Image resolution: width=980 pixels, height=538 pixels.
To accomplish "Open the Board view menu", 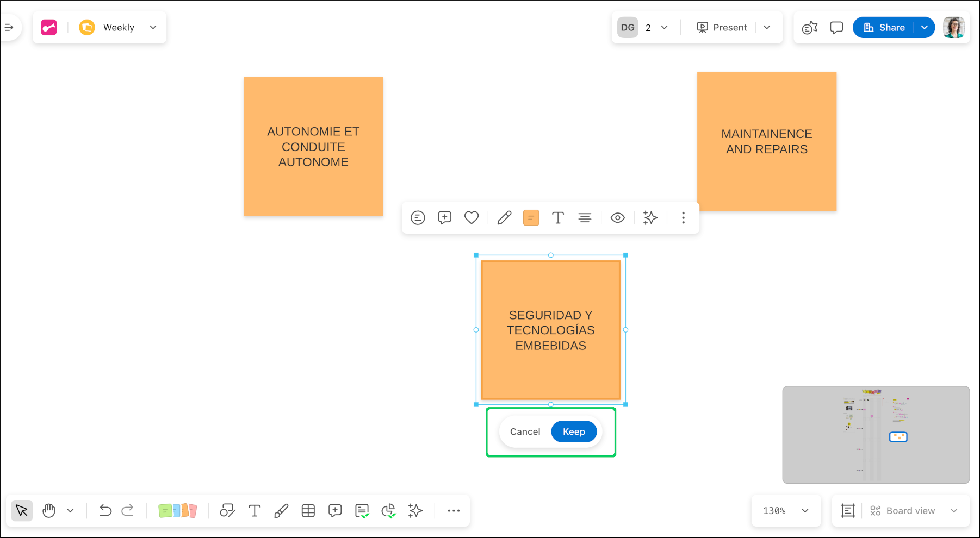I will click(914, 511).
